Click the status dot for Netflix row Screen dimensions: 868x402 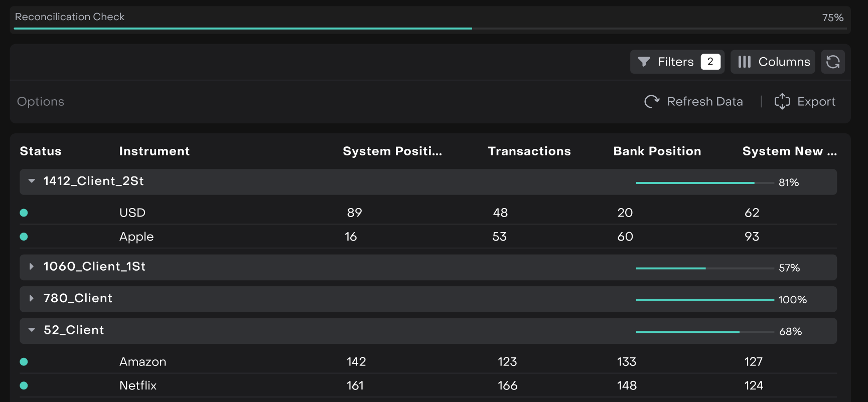pos(24,385)
